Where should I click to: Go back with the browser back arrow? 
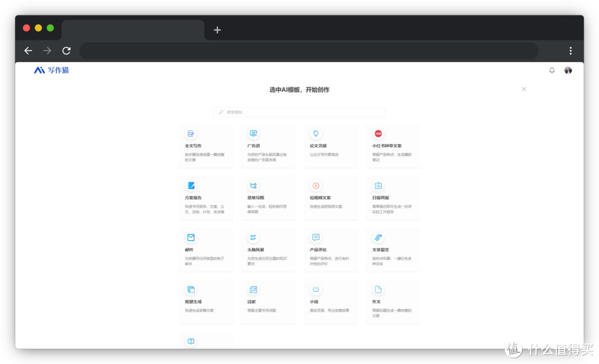[x=28, y=51]
